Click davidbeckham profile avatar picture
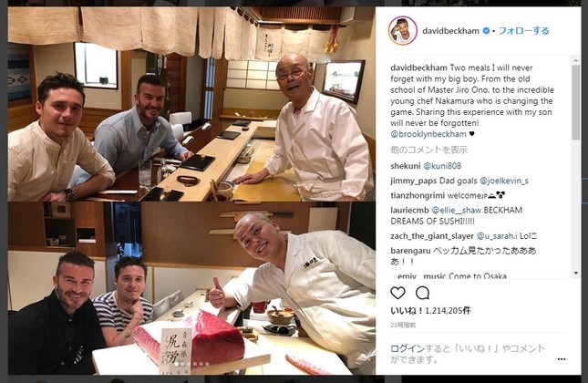The width and height of the screenshot is (588, 383). point(403,31)
